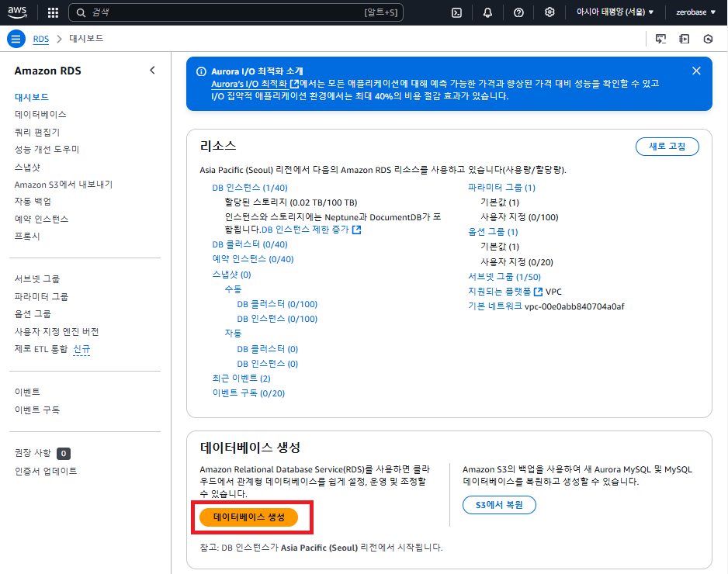The width and height of the screenshot is (728, 574).
Task: Open 스냅샷 (0) resource link
Action: 232,275
